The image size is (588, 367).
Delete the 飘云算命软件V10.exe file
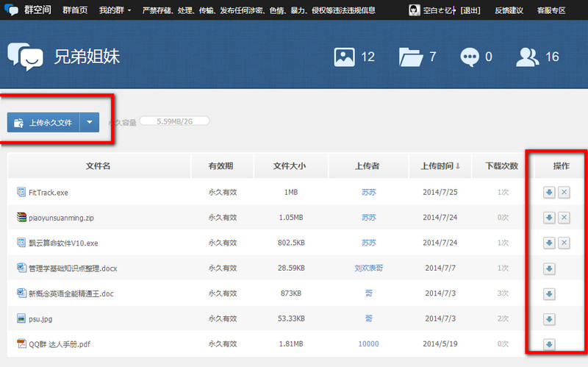pyautogui.click(x=564, y=243)
